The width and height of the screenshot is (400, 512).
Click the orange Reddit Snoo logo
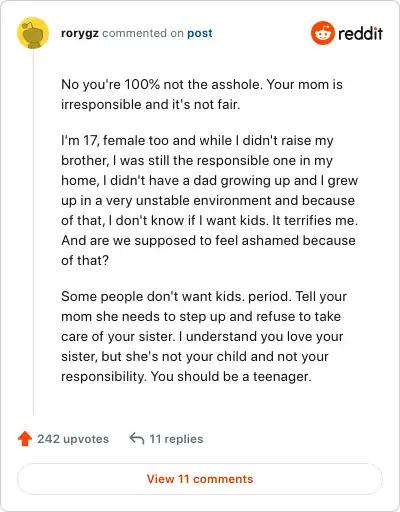pos(322,33)
